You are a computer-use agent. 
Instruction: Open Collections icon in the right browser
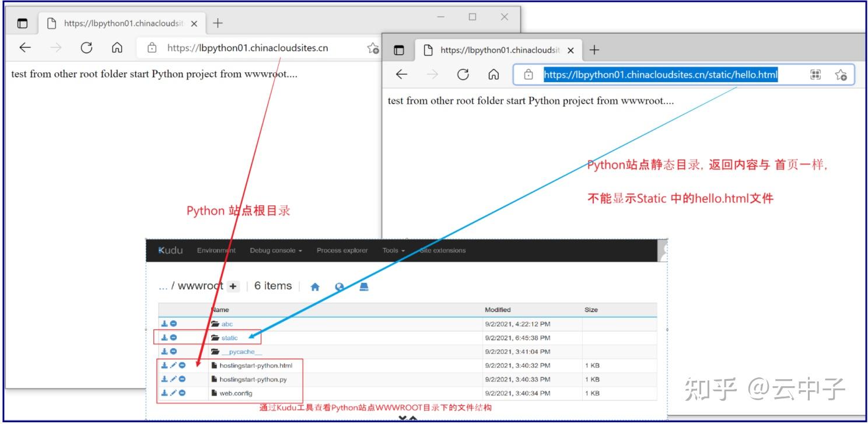[x=814, y=75]
